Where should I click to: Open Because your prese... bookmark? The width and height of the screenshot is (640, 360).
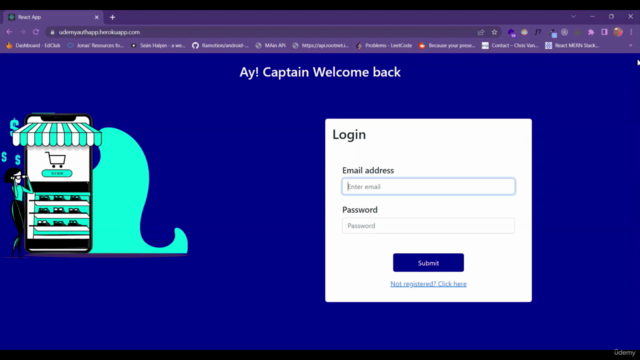pyautogui.click(x=447, y=45)
